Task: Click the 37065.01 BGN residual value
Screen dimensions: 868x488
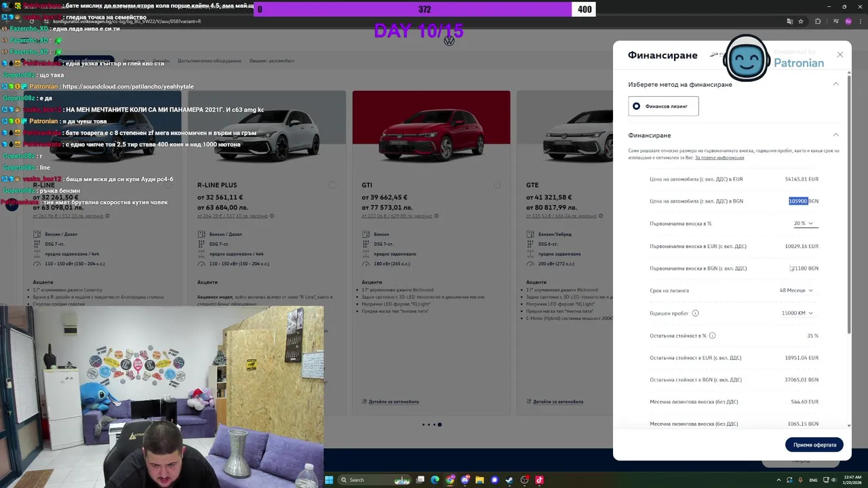Action: pos(802,380)
